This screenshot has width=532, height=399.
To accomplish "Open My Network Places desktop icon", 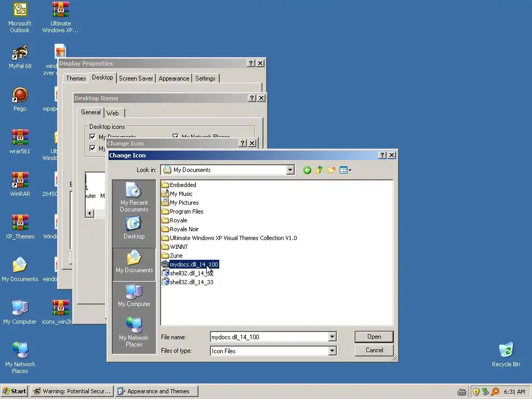I will tap(20, 358).
